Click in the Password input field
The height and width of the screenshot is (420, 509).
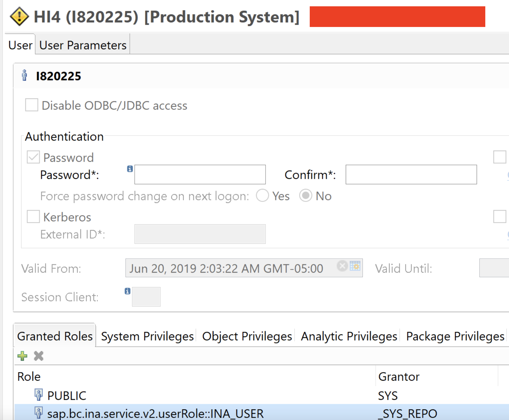click(x=200, y=175)
